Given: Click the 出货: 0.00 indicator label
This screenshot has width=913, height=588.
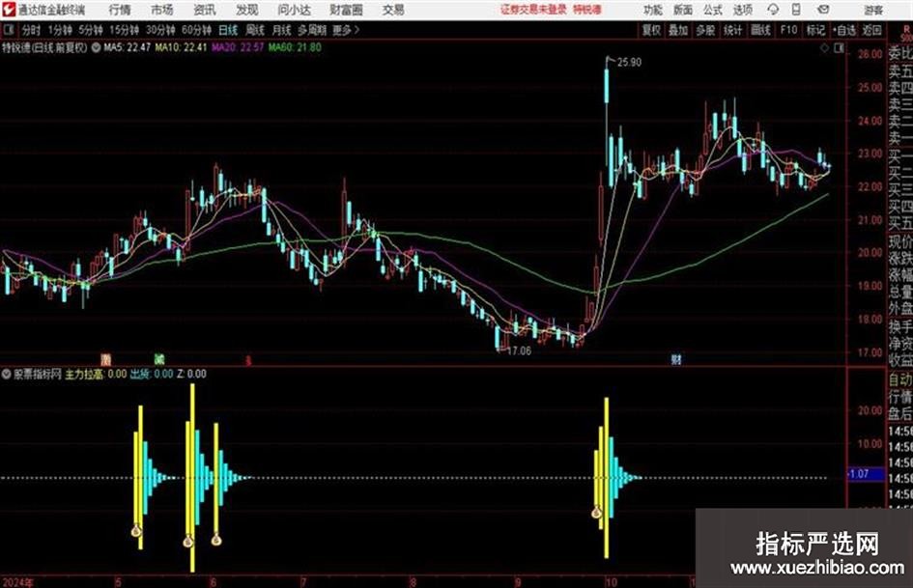Looking at the screenshot, I should [x=152, y=374].
